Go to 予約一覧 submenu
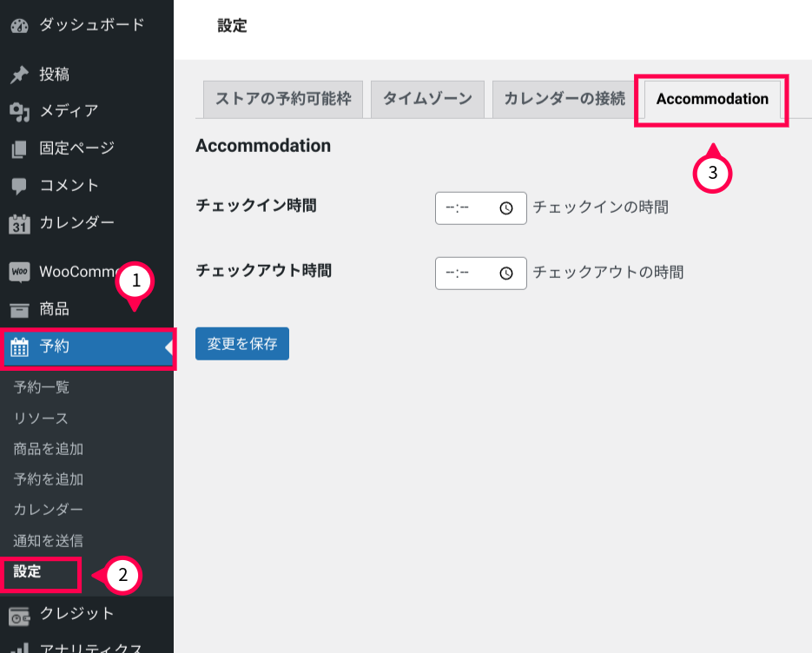The image size is (812, 653). coord(42,386)
